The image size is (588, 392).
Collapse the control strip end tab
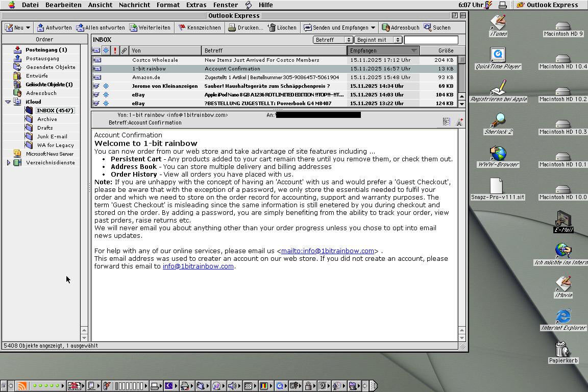tap(373, 386)
